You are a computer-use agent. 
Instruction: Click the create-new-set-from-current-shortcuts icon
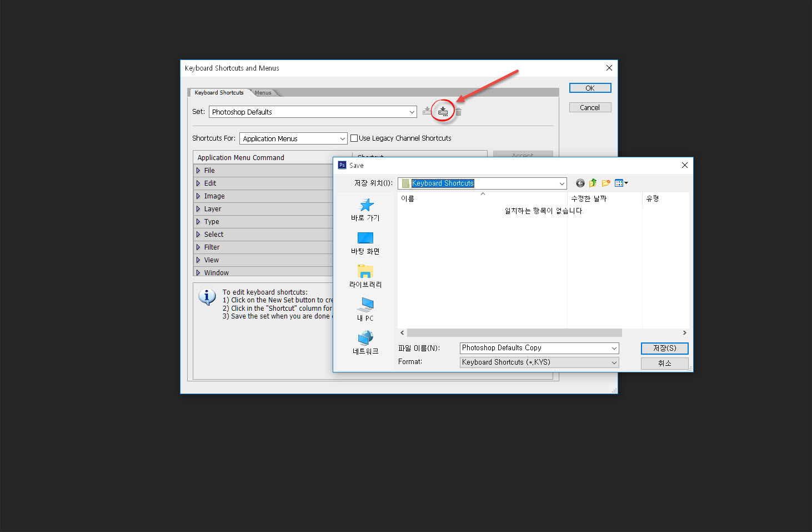(443, 111)
